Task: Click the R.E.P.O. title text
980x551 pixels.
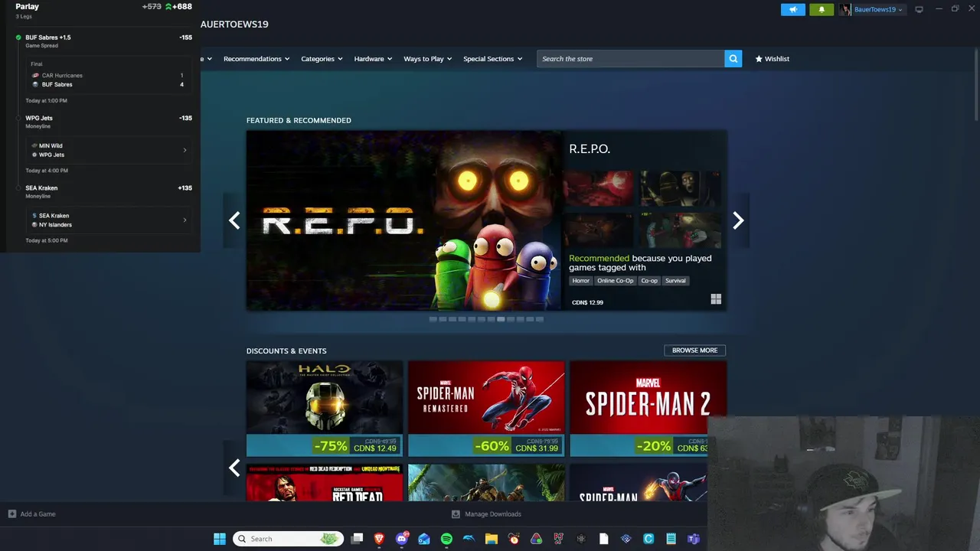Action: (x=590, y=149)
